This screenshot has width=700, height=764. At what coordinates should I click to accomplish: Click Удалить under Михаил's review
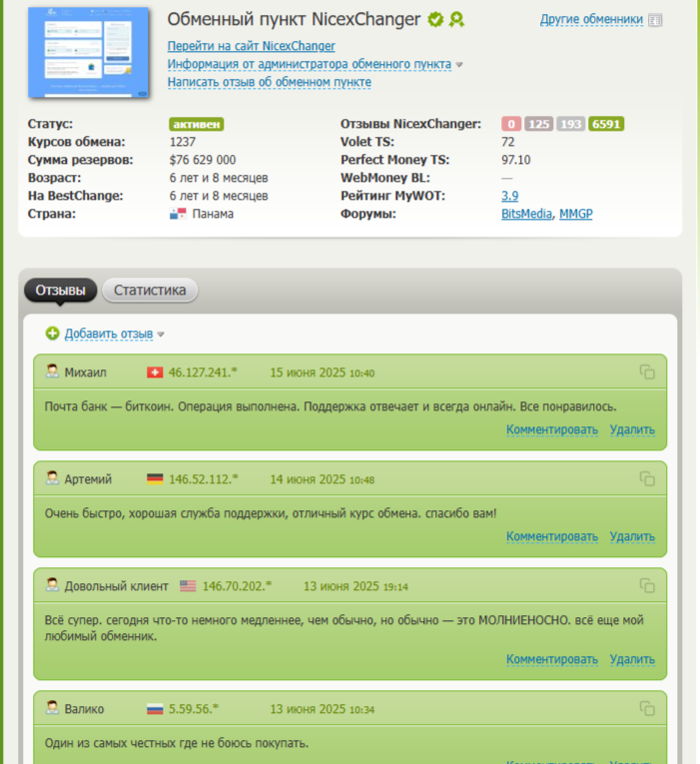(x=632, y=429)
